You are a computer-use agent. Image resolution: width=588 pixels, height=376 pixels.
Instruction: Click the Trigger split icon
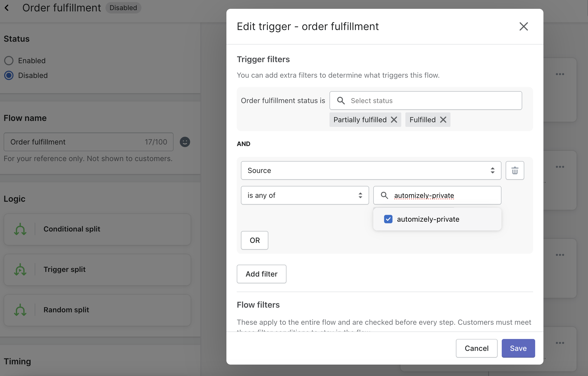(20, 270)
